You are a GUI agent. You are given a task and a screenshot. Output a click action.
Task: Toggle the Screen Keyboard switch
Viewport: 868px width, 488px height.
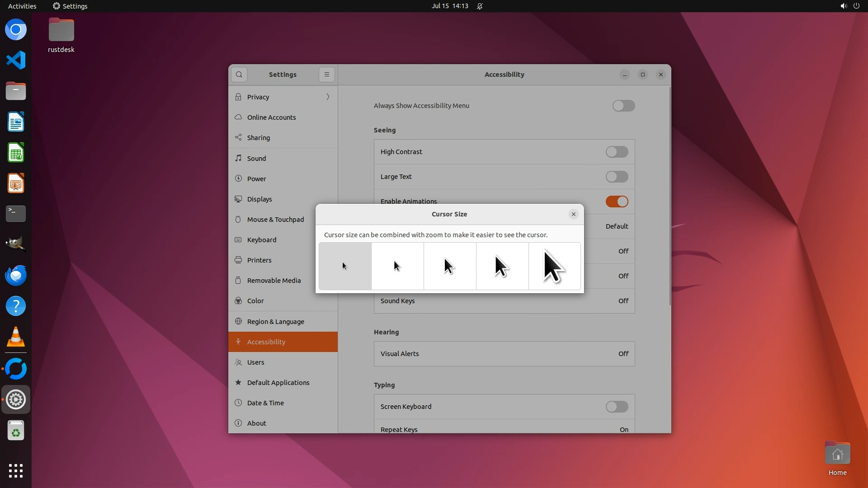[617, 407]
